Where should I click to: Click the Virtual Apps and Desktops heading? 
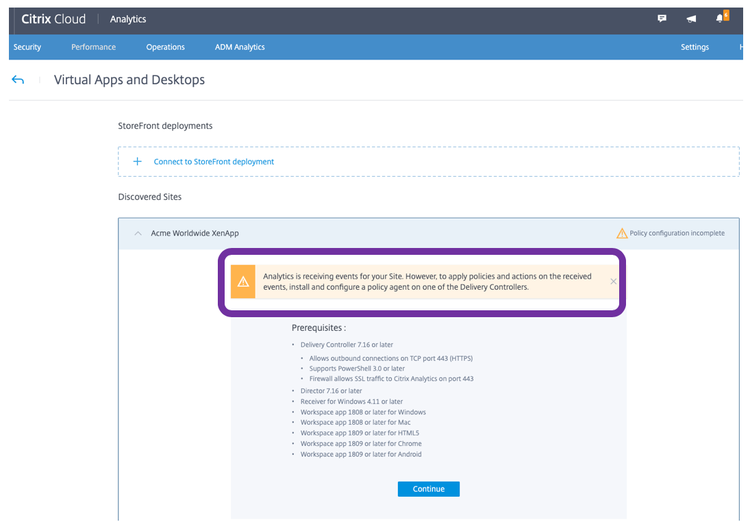click(129, 79)
